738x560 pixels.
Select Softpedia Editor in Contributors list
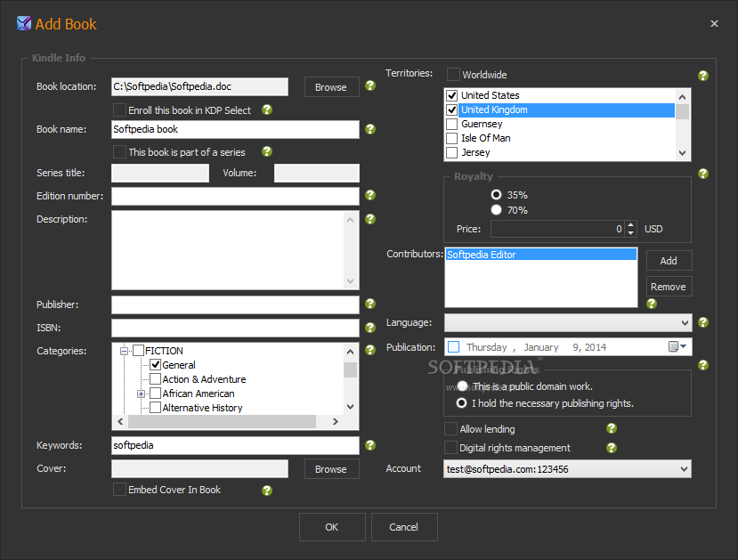pos(540,255)
